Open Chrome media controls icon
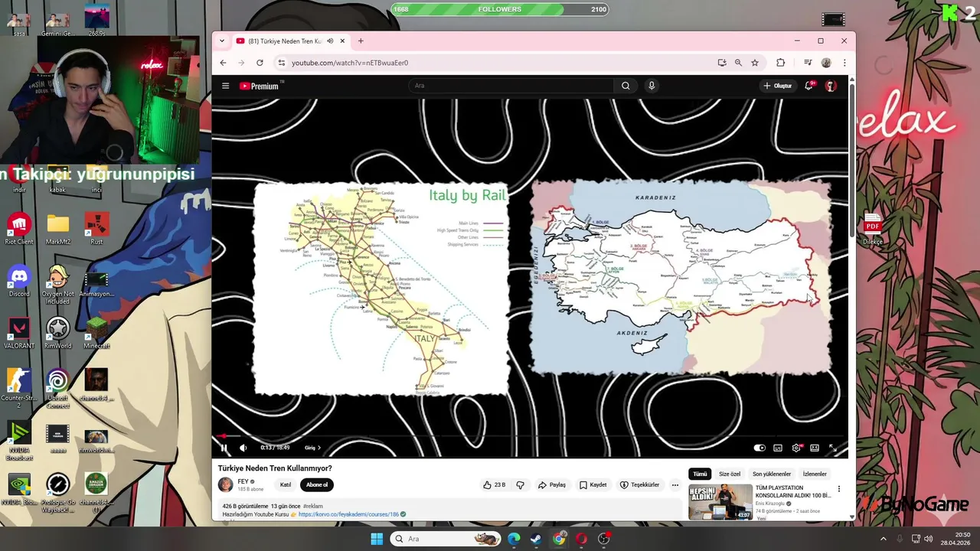980x551 pixels. click(x=808, y=63)
